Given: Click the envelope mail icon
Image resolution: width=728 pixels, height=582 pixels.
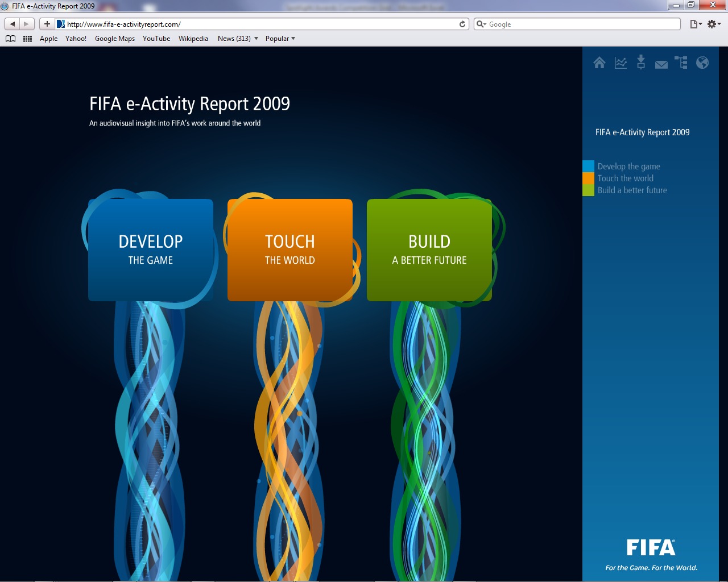Looking at the screenshot, I should (x=661, y=64).
